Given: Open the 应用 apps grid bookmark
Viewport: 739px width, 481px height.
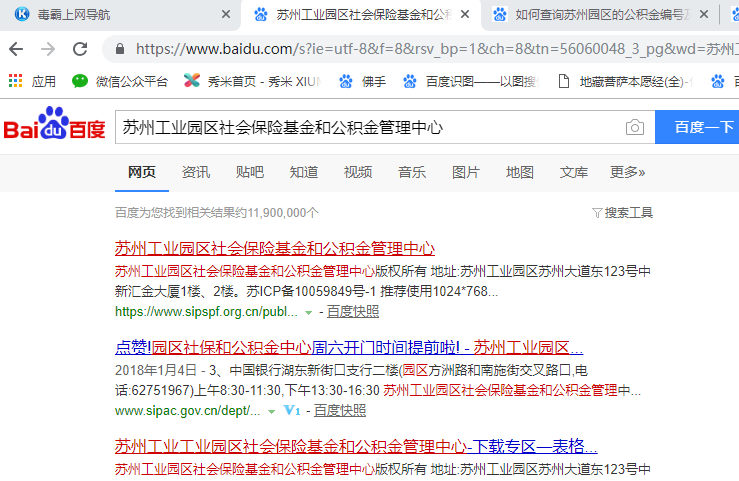Looking at the screenshot, I should coord(32,81).
